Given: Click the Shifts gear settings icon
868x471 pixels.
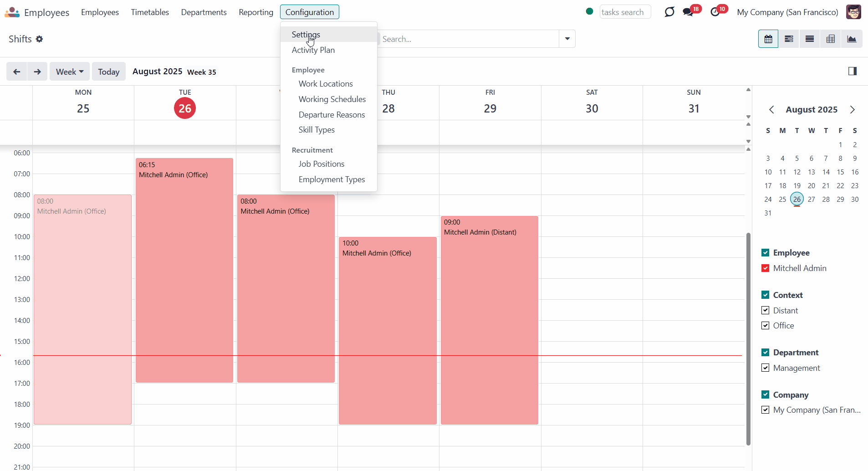Looking at the screenshot, I should [40, 39].
